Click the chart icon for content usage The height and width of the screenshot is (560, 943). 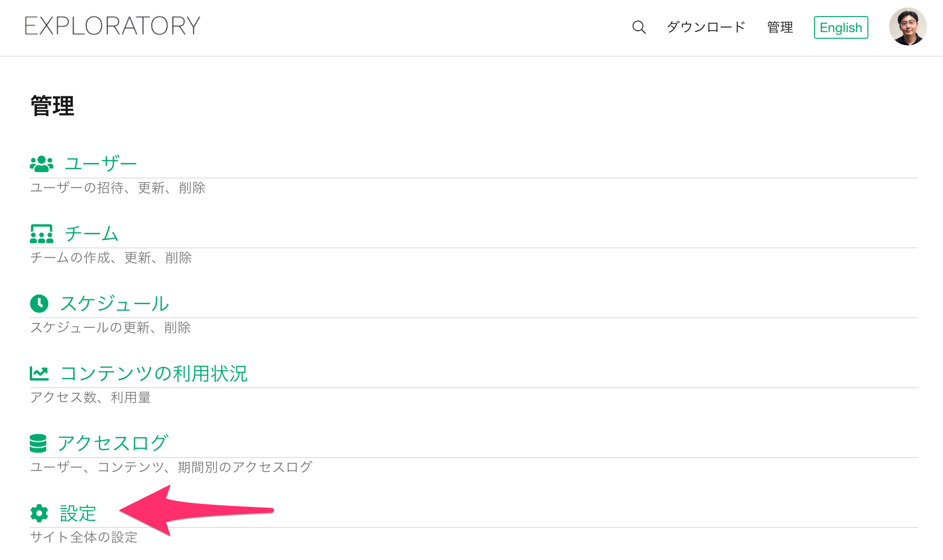39,373
